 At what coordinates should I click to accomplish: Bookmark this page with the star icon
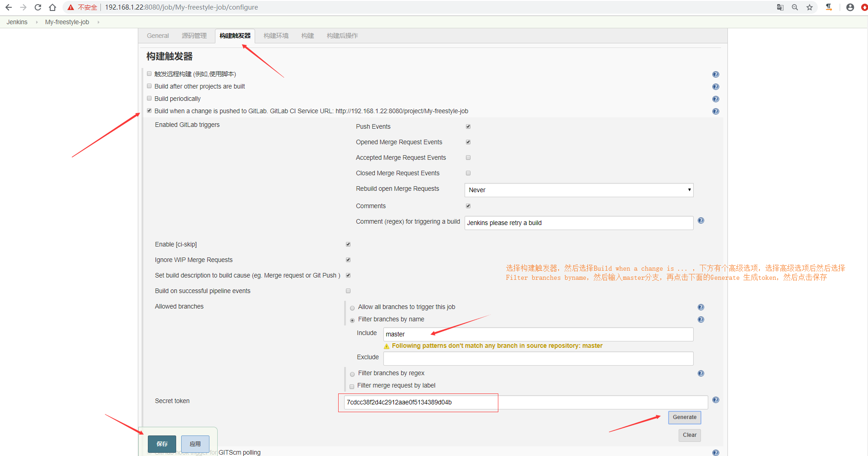pos(810,7)
